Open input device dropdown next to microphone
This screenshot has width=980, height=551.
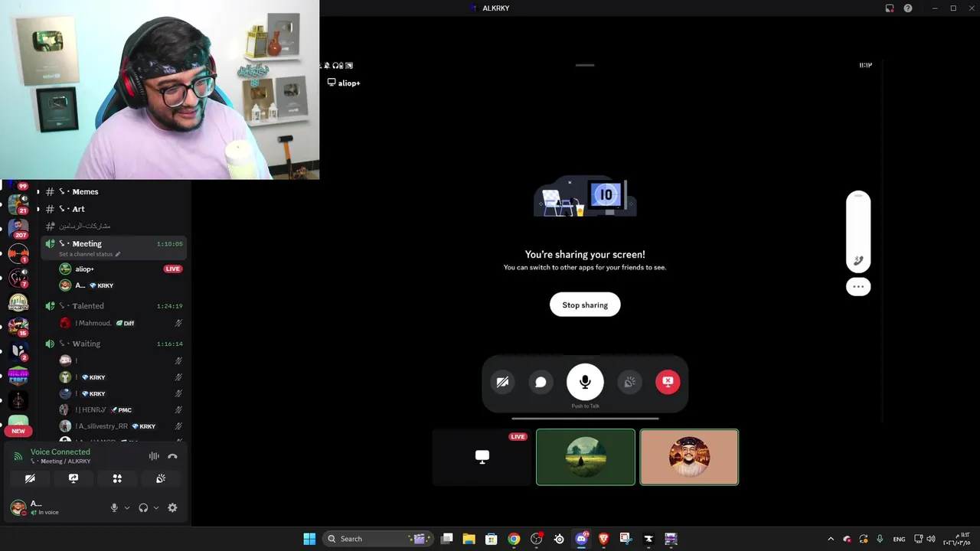click(127, 507)
